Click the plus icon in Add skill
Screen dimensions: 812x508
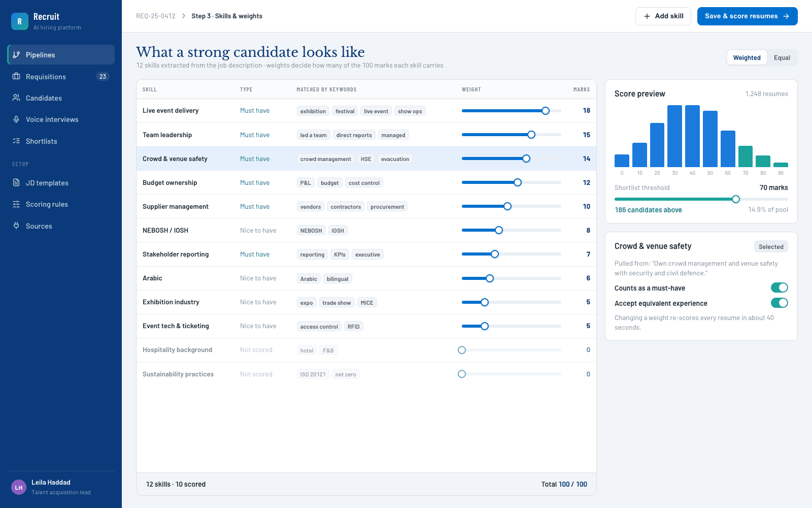point(647,16)
